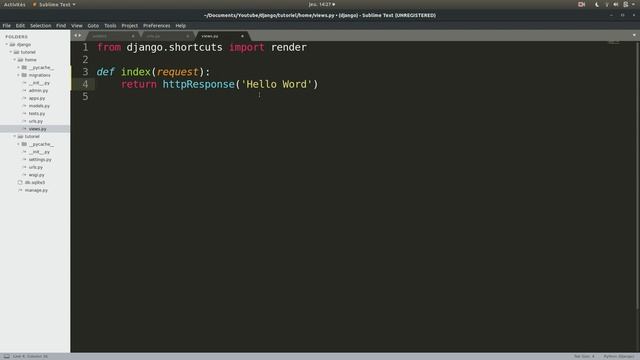Open apps.py in the sidebar

click(x=37, y=98)
